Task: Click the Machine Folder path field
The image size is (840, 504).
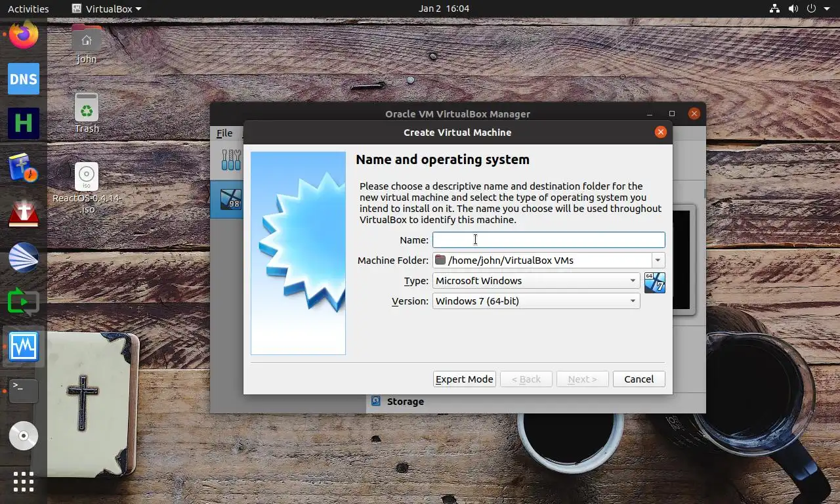Action: pos(542,261)
